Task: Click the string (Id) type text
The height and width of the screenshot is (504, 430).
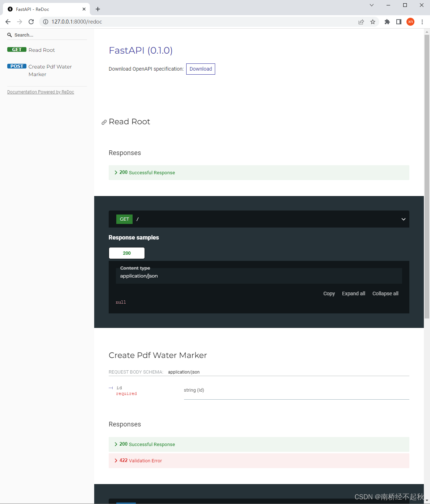Action: point(194,390)
